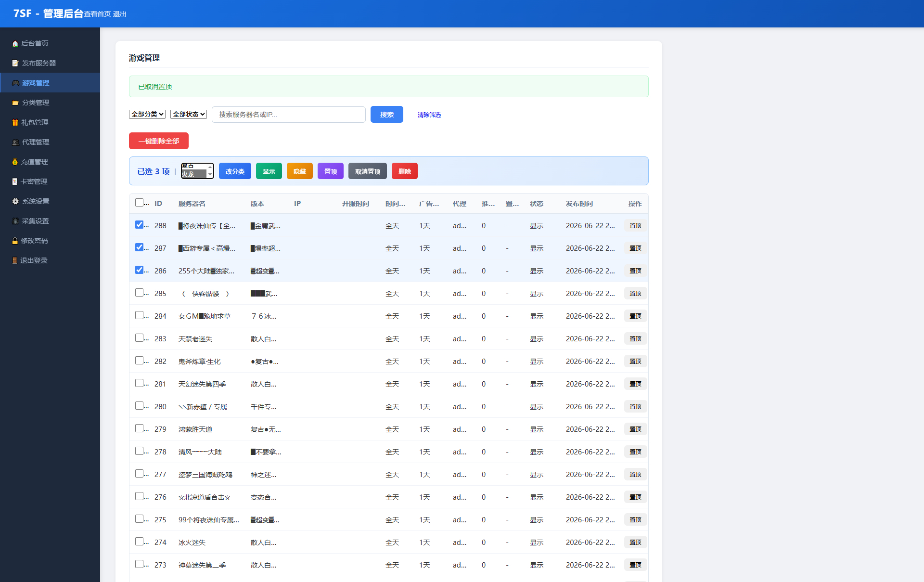Image resolution: width=924 pixels, height=582 pixels.
Task: Click the 清除筛选 link
Action: 429,115
